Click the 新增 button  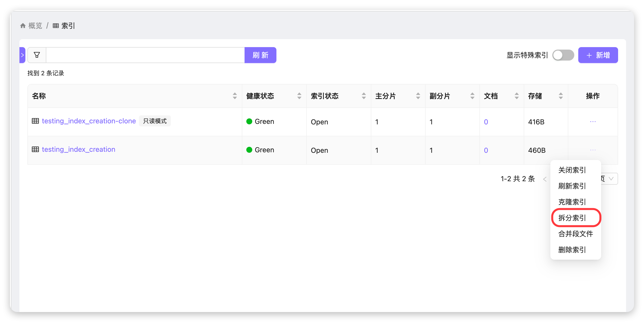point(598,55)
